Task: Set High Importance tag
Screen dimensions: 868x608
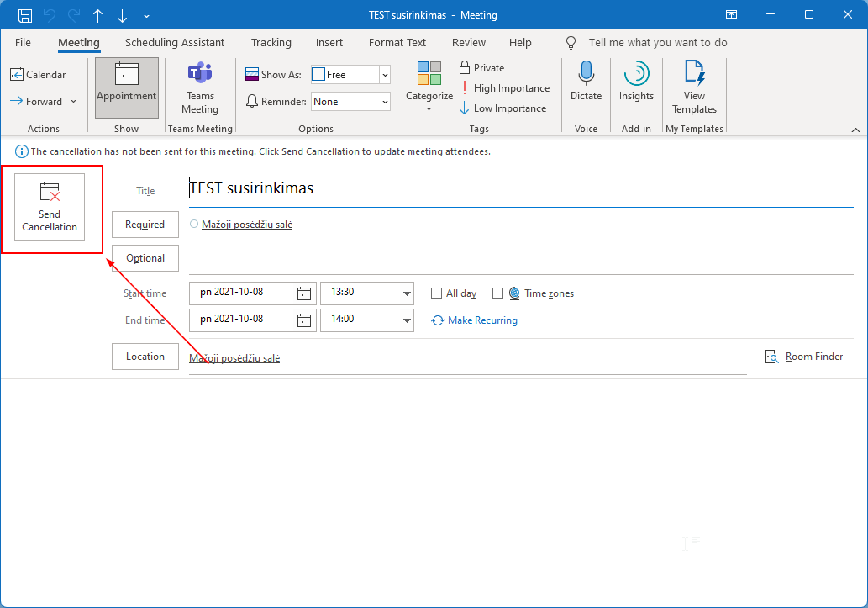Action: [x=503, y=88]
